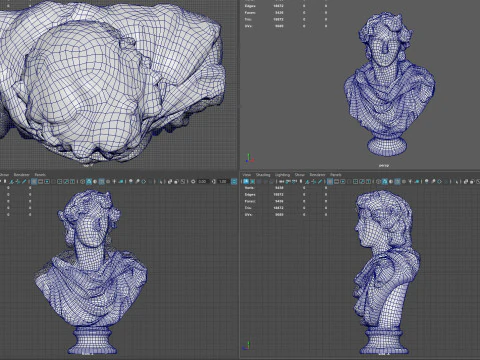480x360 pixels.
Task: Click the Verts label in bottom-right panel HUD
Action: [x=250, y=188]
